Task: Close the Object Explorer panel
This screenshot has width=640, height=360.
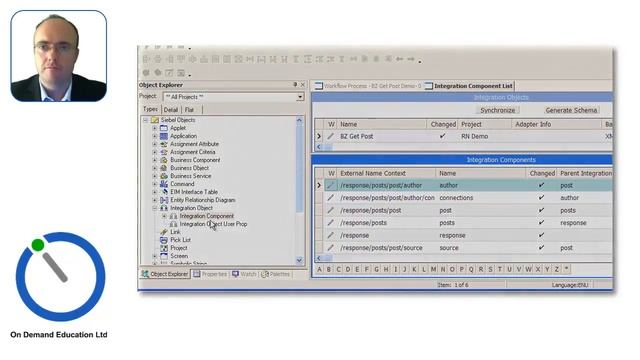Action: coord(302,85)
